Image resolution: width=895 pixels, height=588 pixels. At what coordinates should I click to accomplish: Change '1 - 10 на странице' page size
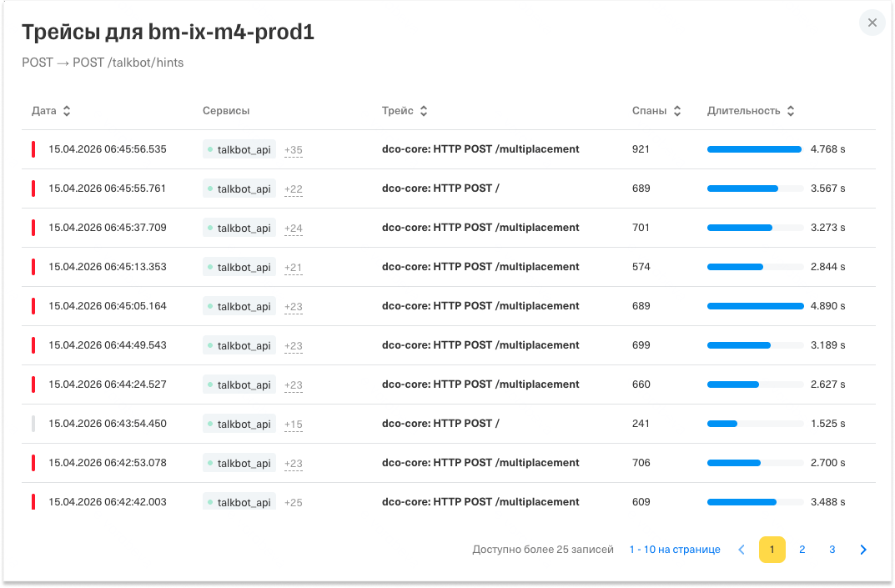(x=675, y=550)
